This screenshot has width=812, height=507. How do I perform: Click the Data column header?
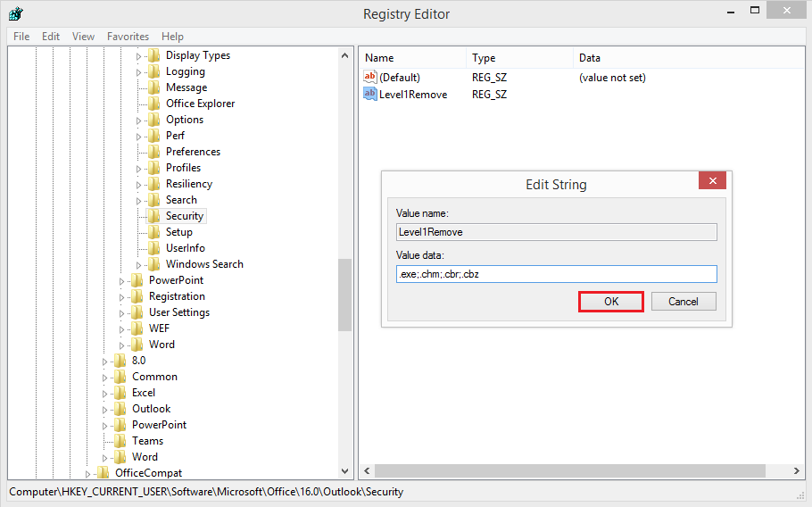590,58
